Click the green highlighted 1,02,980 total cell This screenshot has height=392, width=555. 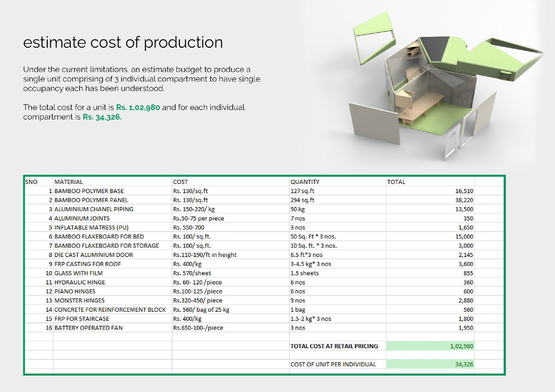430,346
